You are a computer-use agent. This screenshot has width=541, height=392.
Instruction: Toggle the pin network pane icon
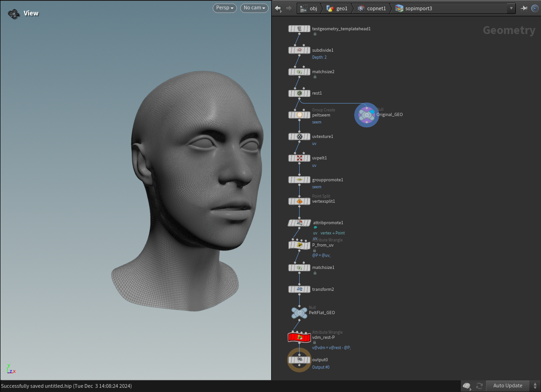point(524,8)
